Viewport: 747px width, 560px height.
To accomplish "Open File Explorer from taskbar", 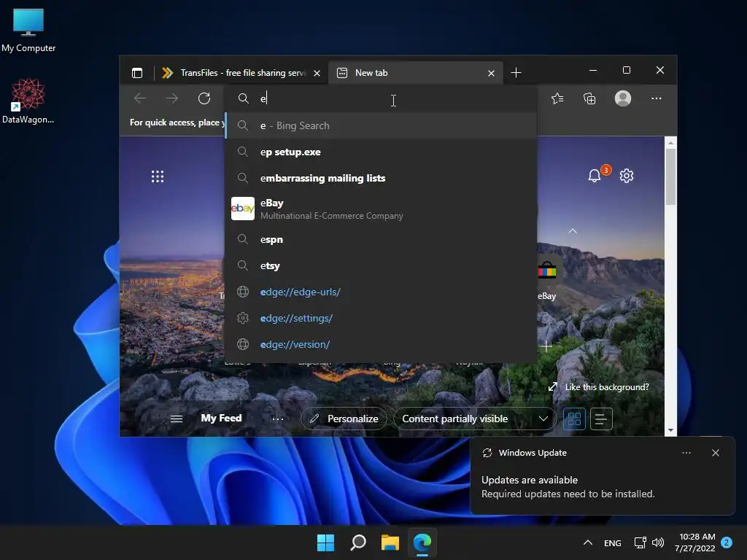I will click(390, 542).
